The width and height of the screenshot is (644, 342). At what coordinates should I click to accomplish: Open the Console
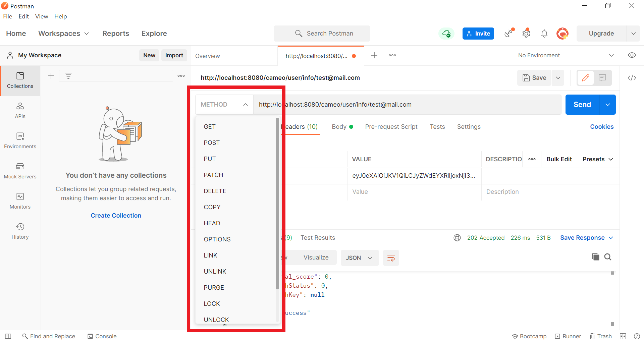tap(102, 336)
